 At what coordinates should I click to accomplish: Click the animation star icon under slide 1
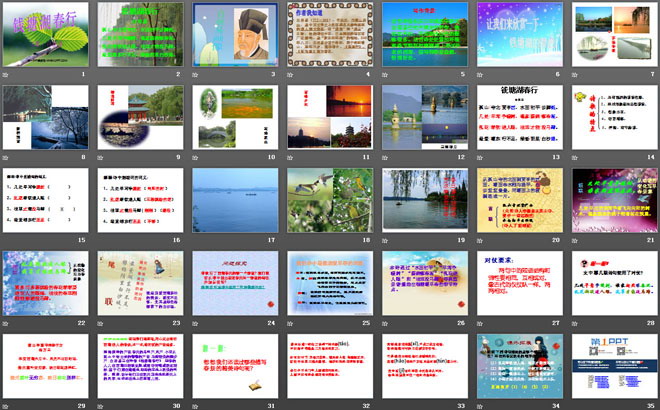pos(7,76)
